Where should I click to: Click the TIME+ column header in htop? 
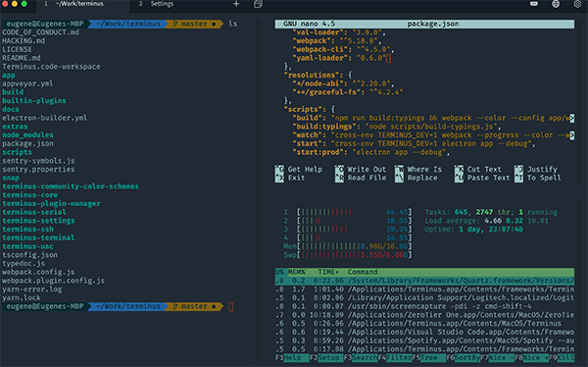tap(328, 272)
